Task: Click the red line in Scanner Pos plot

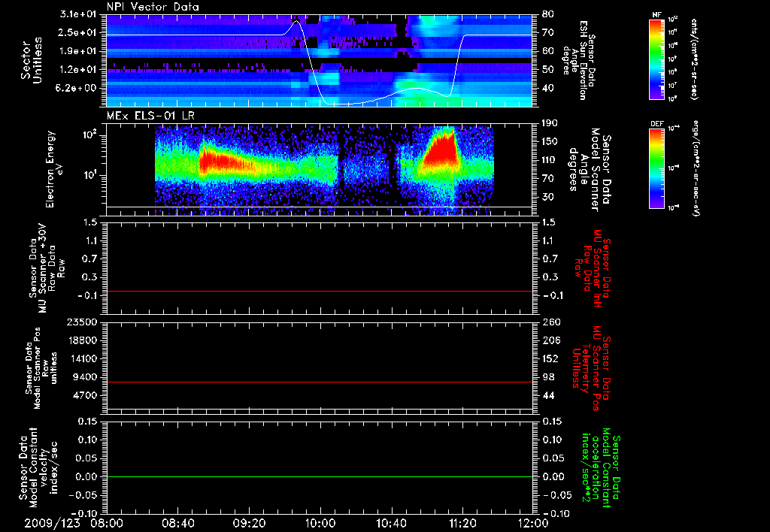Action: (x=319, y=382)
